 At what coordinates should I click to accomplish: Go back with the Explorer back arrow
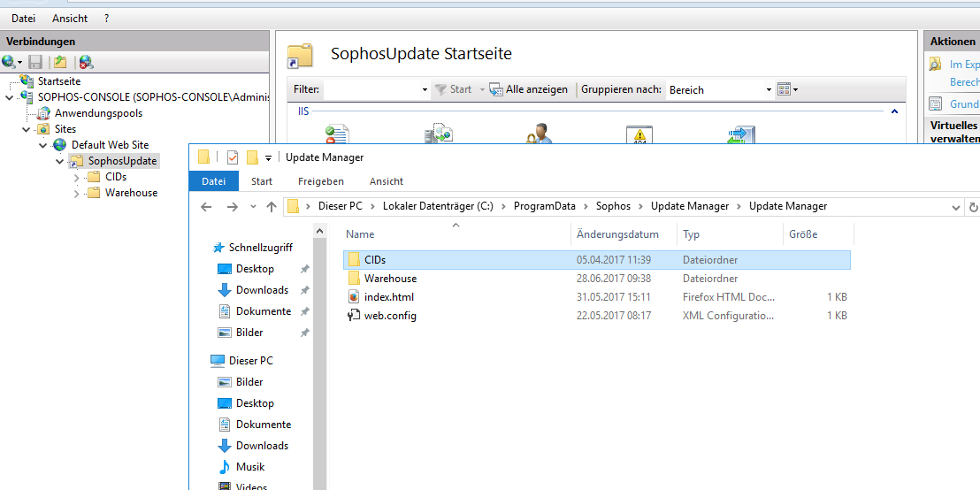(206, 207)
